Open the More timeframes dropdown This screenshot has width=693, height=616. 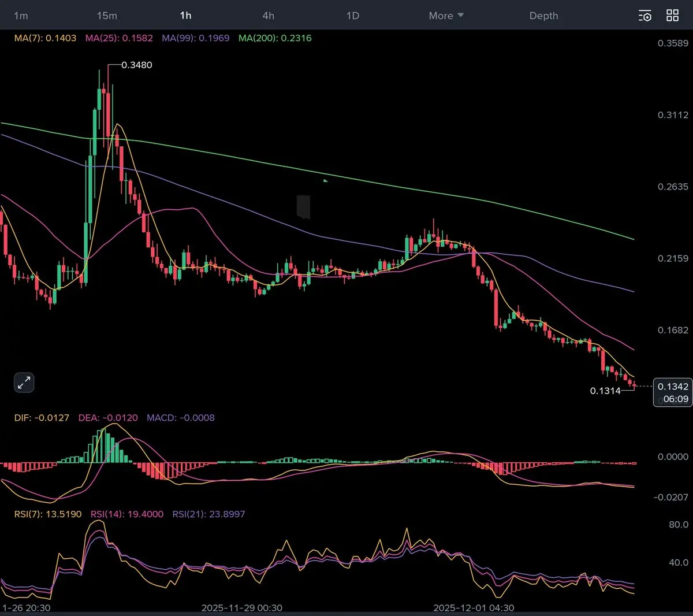[x=446, y=16]
